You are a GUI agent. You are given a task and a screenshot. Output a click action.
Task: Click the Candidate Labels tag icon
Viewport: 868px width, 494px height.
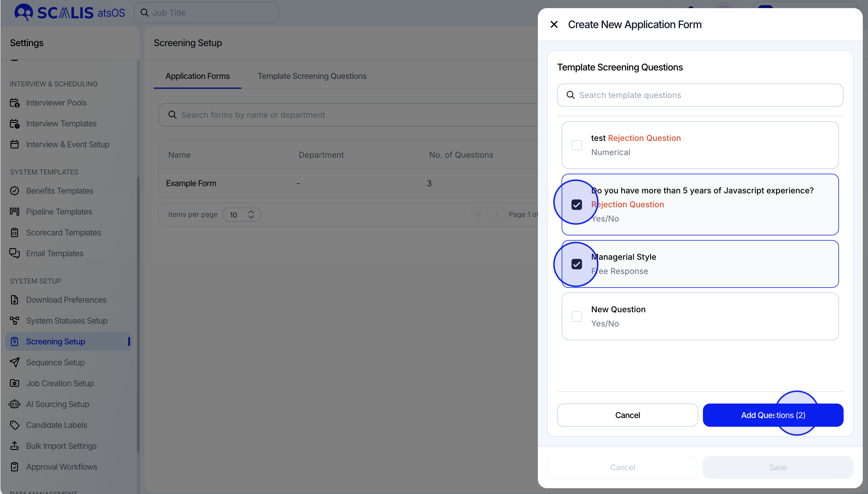14,425
